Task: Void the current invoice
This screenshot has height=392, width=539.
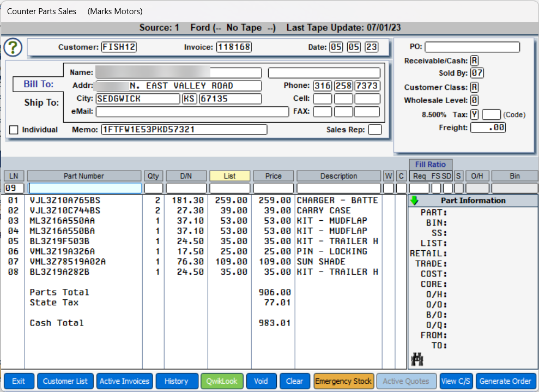Action: [261, 381]
